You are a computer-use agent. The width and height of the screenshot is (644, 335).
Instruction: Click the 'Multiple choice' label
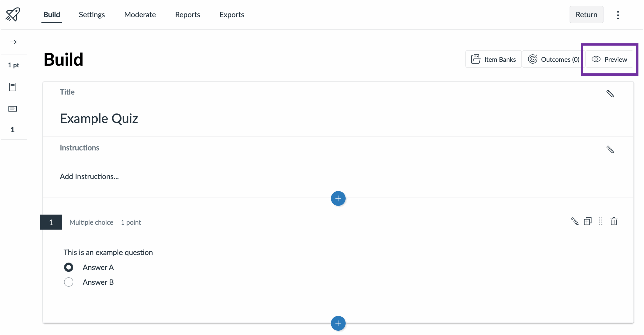coord(91,222)
